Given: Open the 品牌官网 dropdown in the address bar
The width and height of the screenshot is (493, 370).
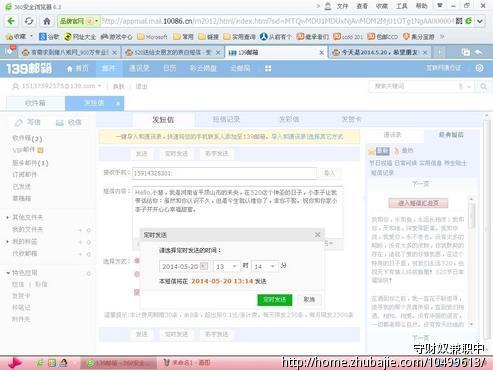Looking at the screenshot, I should [x=97, y=21].
